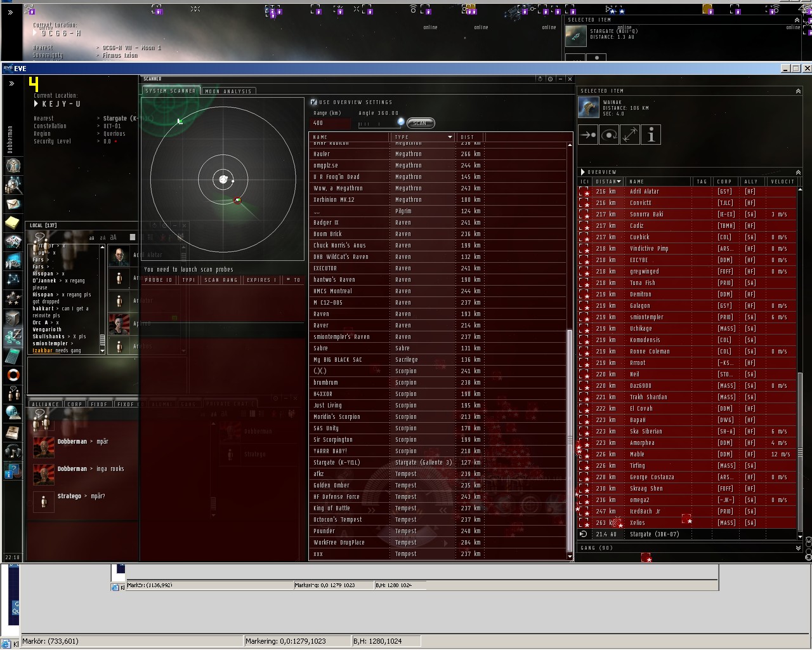Open the Calculator icon in the Neocom
The width and height of the screenshot is (812, 650).
point(13,356)
